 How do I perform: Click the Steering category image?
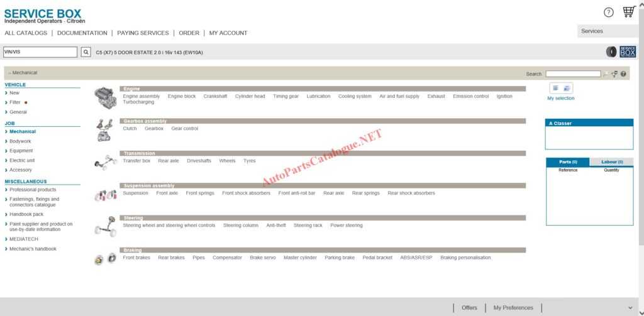coord(105,226)
